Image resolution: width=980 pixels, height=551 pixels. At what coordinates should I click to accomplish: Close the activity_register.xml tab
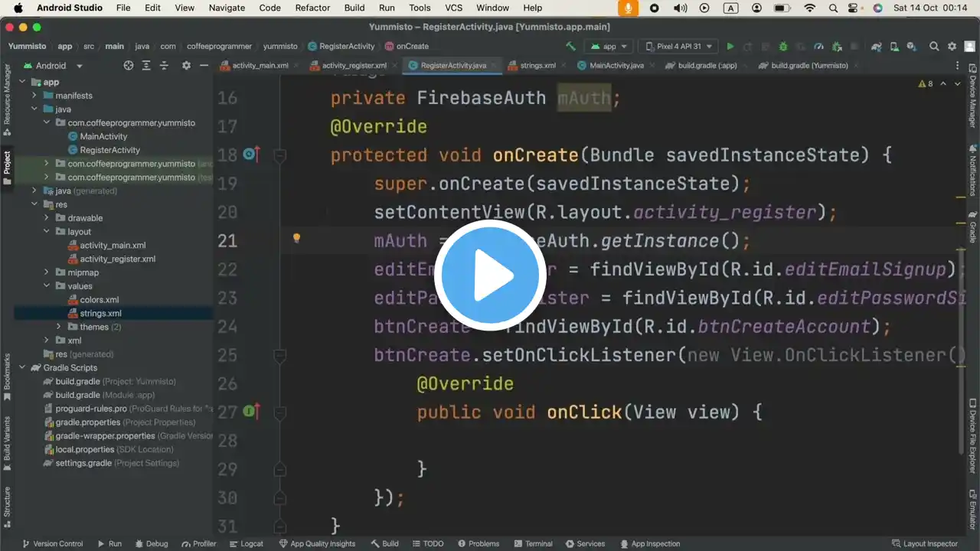point(395,66)
